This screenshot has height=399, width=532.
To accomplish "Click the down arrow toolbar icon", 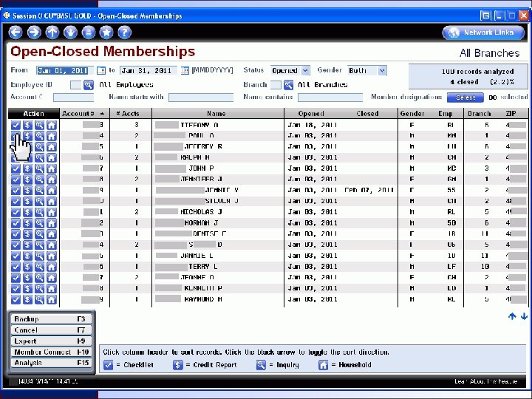I will [70, 33].
